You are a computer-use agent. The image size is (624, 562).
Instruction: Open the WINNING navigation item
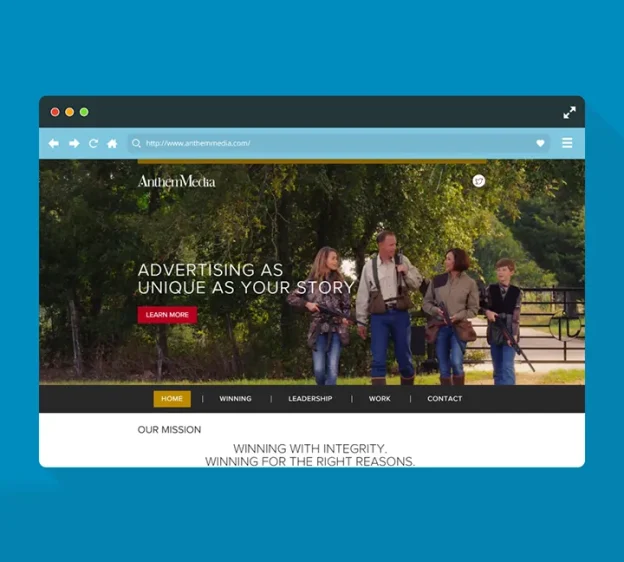235,399
